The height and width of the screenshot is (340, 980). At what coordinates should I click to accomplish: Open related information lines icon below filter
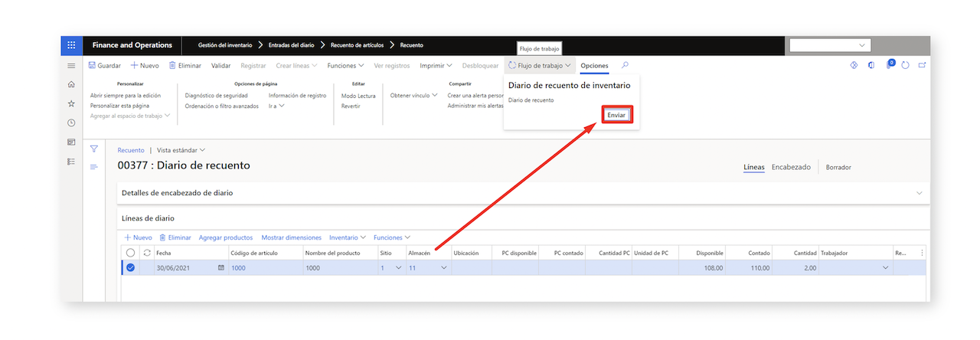(x=94, y=167)
